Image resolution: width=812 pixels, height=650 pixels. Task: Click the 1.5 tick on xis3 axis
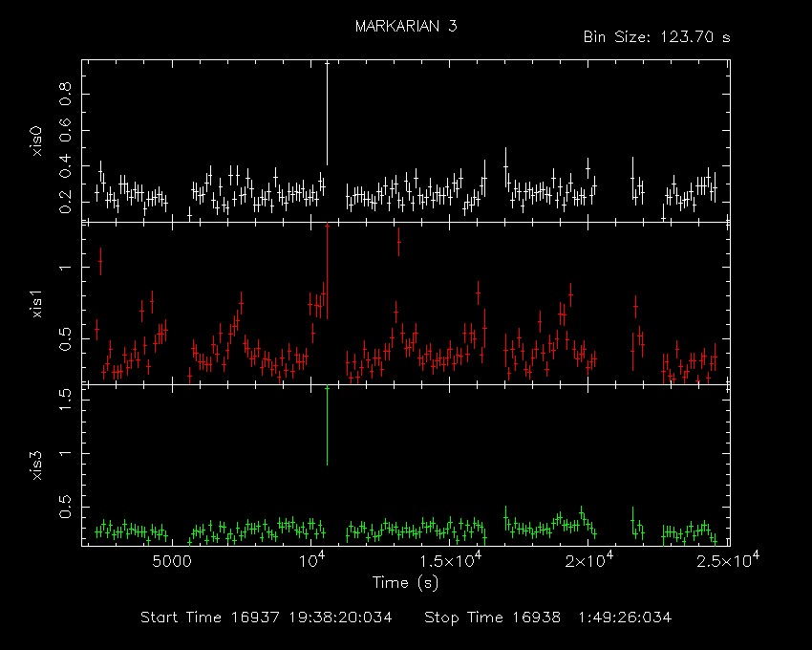[x=65, y=400]
